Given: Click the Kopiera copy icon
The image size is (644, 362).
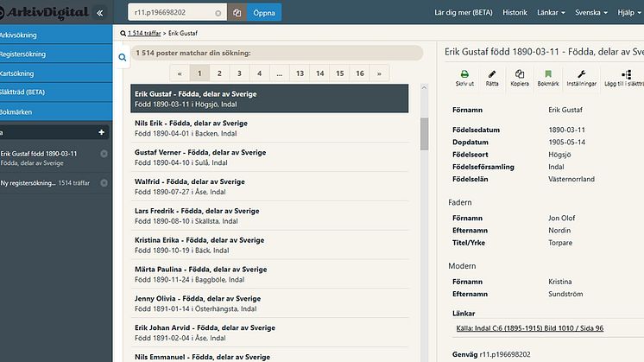Looking at the screenshot, I should (520, 78).
